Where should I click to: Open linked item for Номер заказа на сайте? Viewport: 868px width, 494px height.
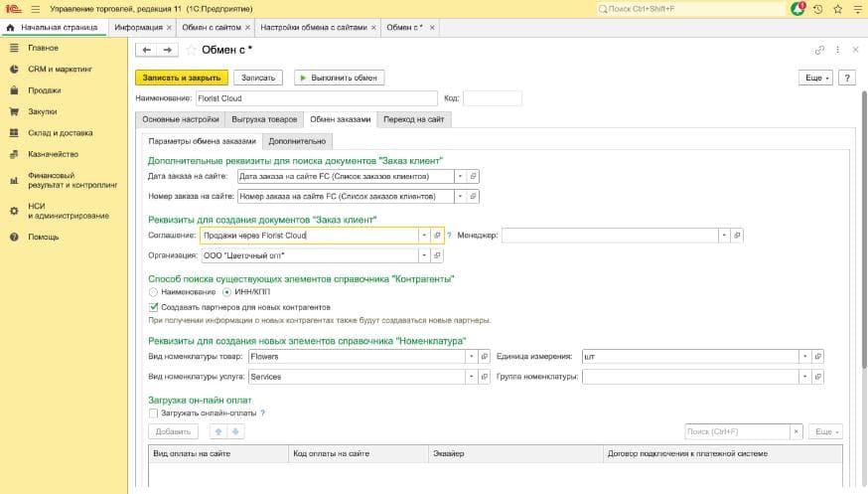coord(473,196)
